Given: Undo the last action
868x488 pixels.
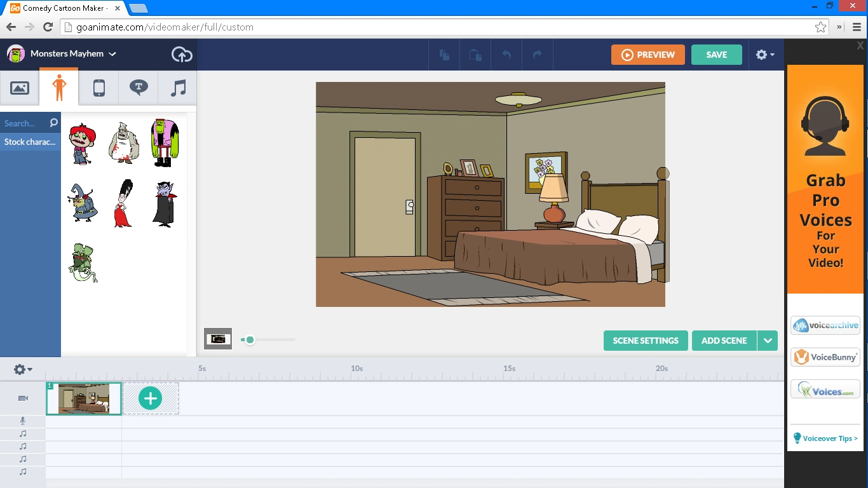Looking at the screenshot, I should tap(506, 55).
